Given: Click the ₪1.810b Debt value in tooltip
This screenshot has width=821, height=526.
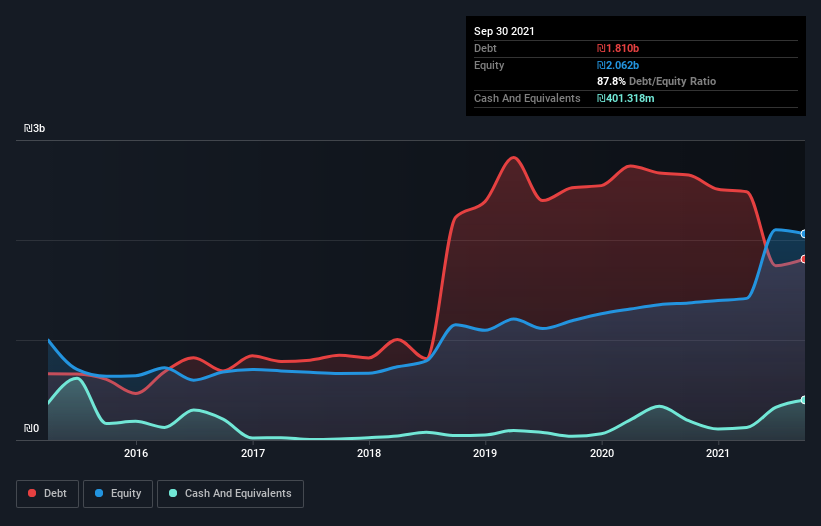Looking at the screenshot, I should pyautogui.click(x=618, y=48).
